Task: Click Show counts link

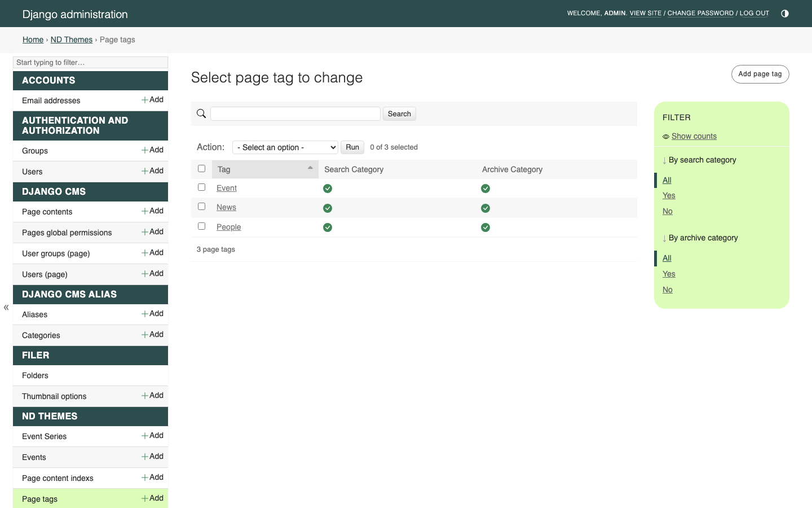Action: coord(694,136)
